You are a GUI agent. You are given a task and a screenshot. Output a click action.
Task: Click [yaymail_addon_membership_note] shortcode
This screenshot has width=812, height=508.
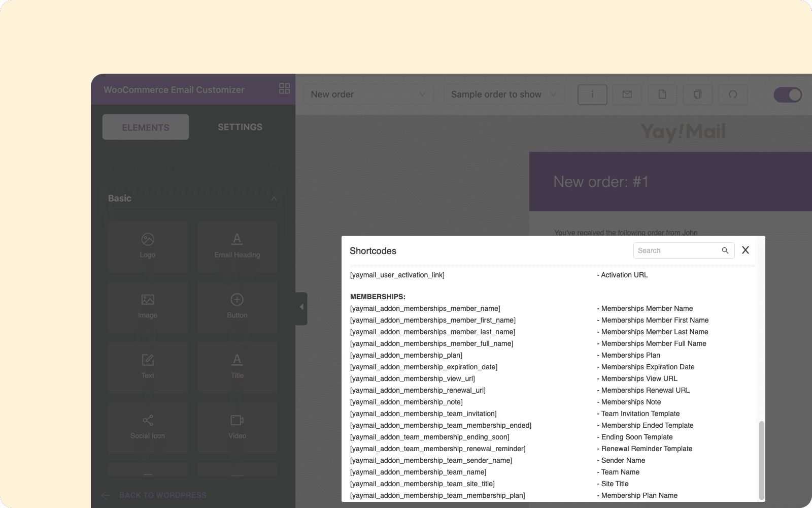407,402
